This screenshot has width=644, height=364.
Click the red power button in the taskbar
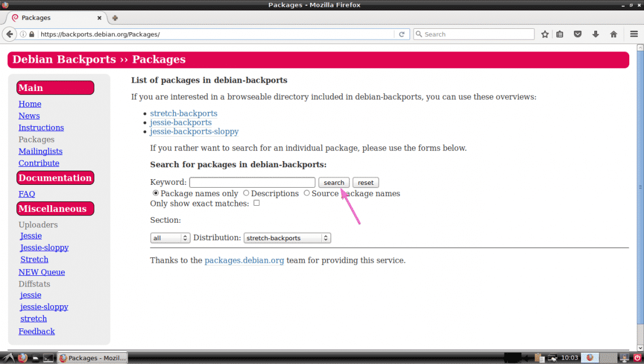click(x=638, y=357)
